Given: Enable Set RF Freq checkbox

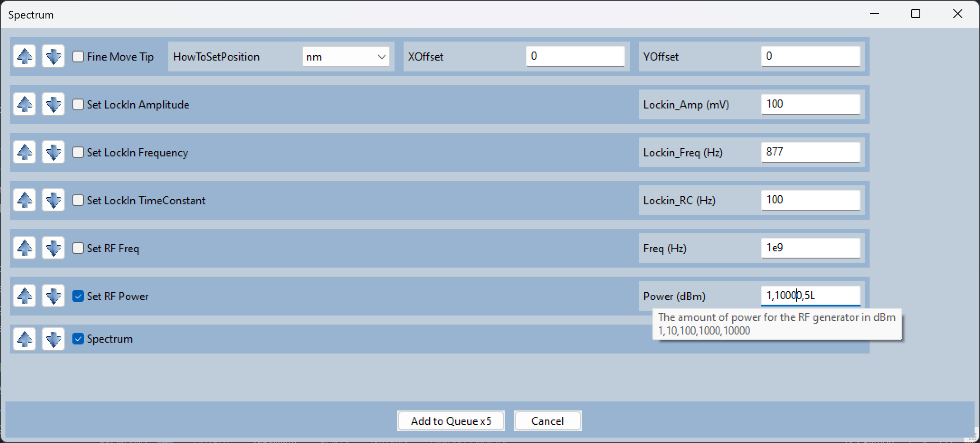Looking at the screenshot, I should coord(78,248).
